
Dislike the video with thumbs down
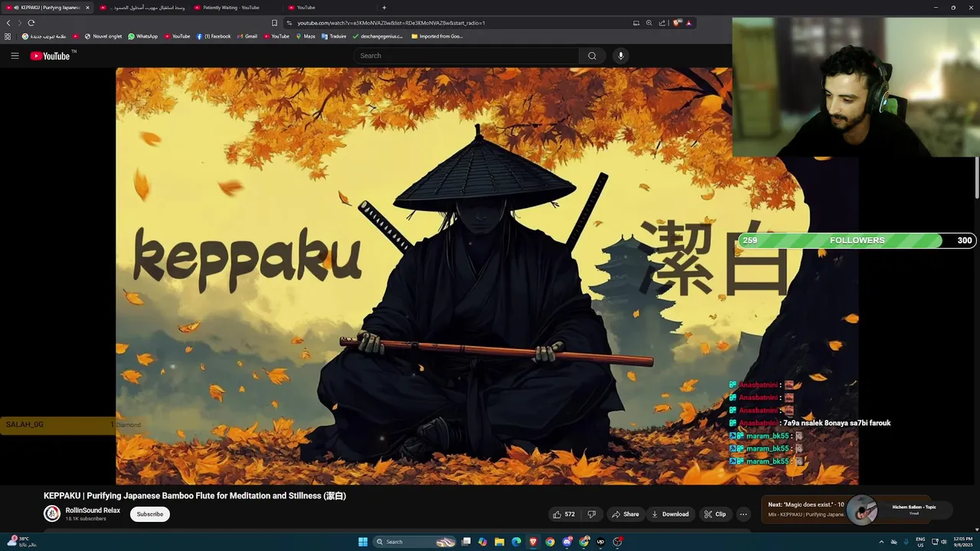coord(591,514)
